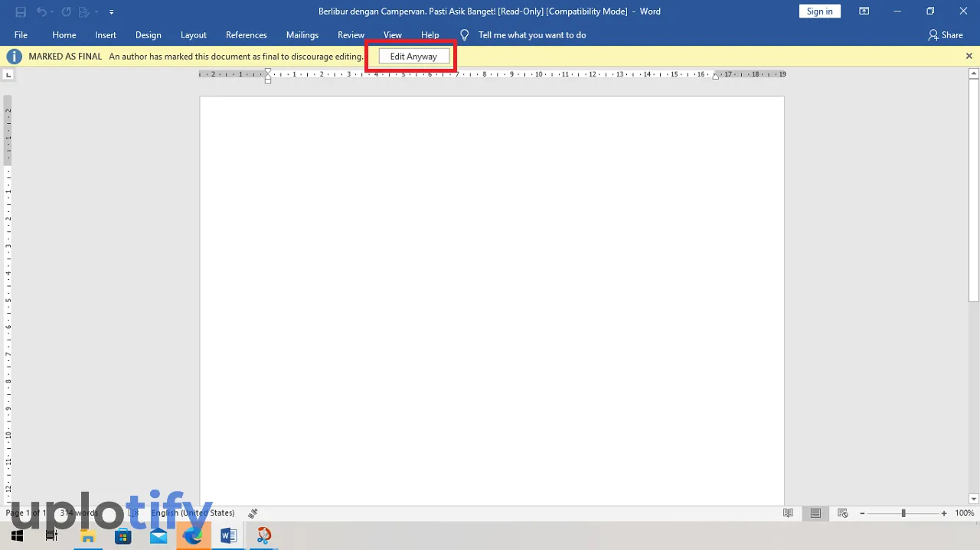
Task: Go to the View ribbon tab
Action: tap(393, 35)
